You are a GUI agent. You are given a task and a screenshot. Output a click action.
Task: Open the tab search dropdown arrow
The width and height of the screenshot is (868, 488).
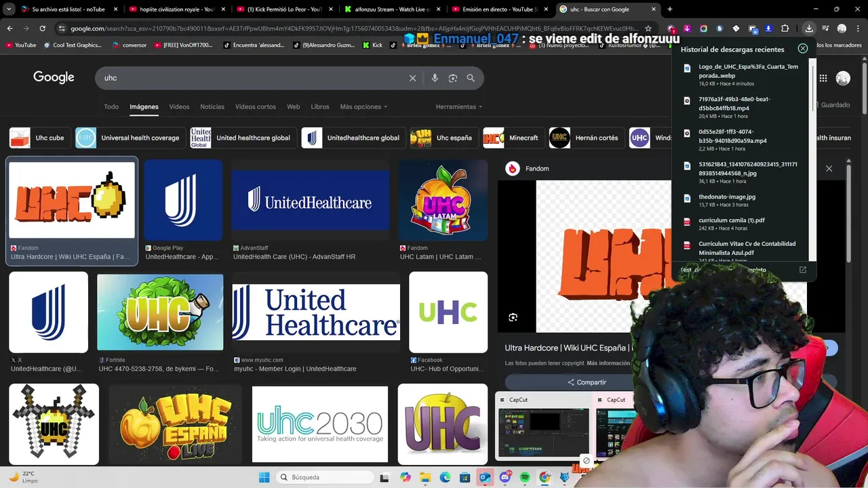pos(9,9)
